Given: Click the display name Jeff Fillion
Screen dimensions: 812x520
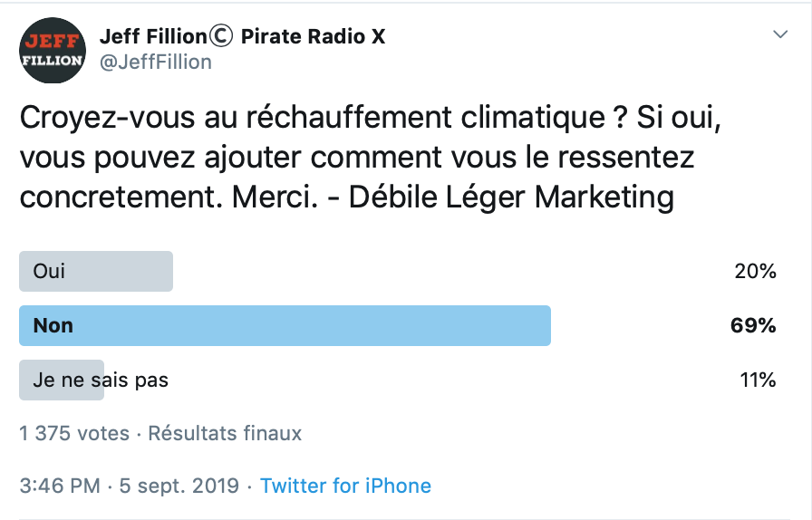Looking at the screenshot, I should pos(153,36).
